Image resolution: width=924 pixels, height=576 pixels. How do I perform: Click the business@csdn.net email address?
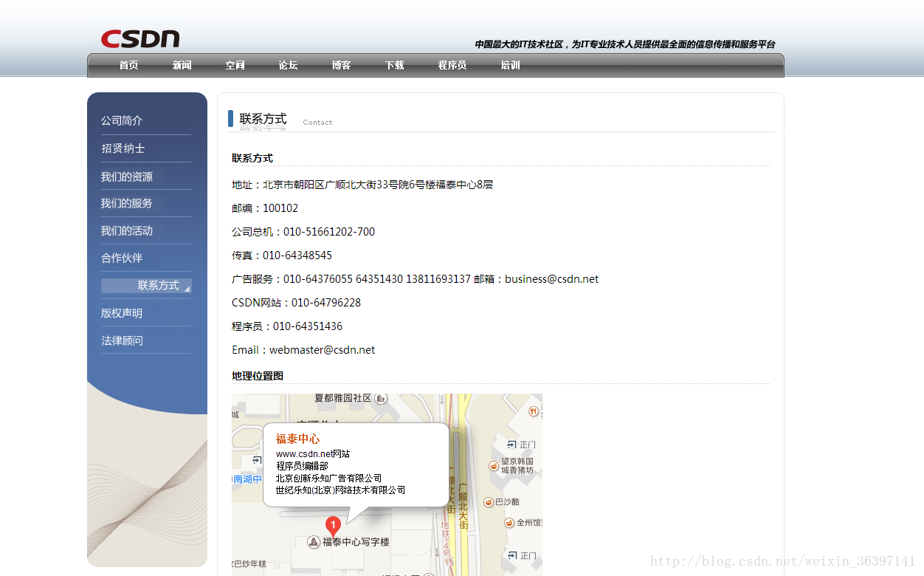552,279
